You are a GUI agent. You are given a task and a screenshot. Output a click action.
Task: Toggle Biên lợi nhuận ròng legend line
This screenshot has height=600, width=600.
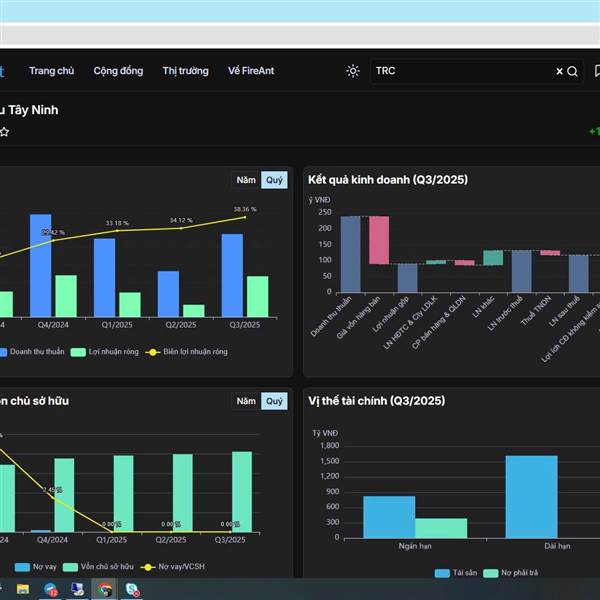coord(187,352)
